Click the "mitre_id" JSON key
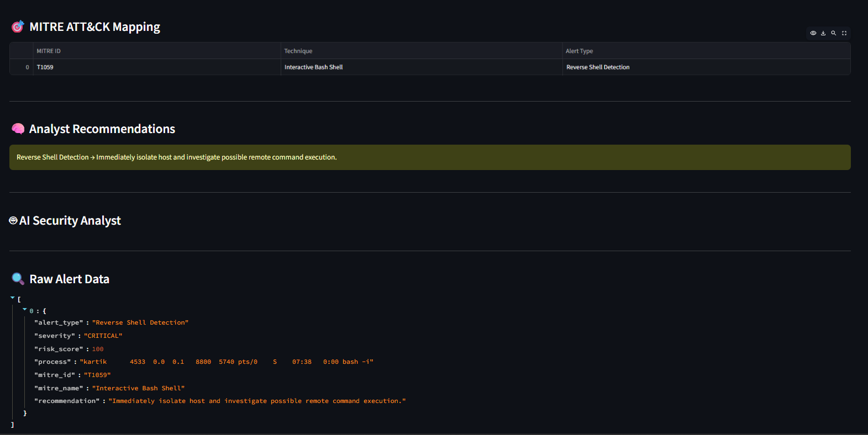 point(55,375)
